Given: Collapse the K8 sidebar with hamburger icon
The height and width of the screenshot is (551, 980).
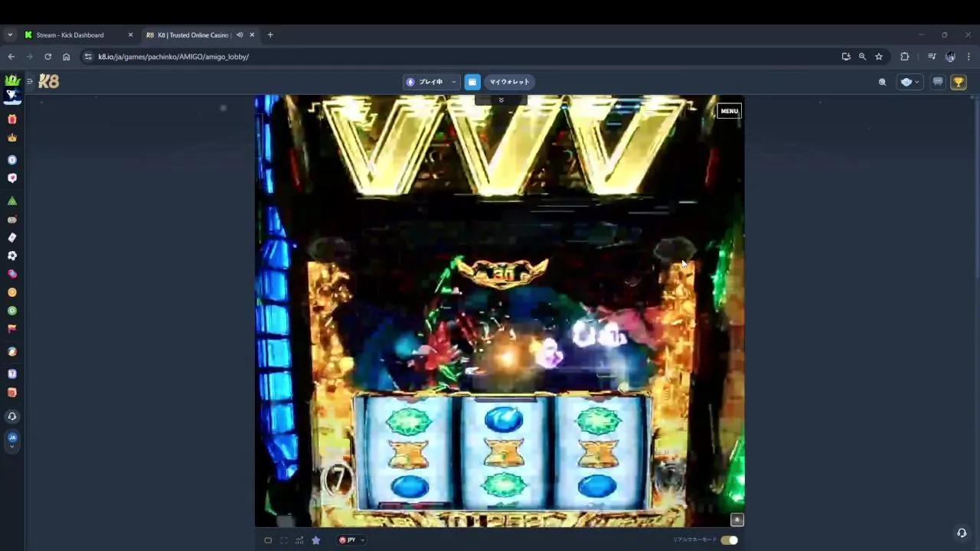Looking at the screenshot, I should (x=30, y=81).
